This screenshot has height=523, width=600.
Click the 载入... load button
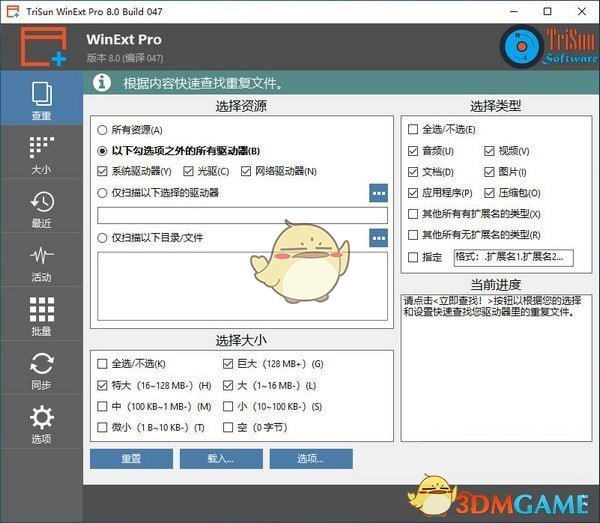click(x=220, y=459)
